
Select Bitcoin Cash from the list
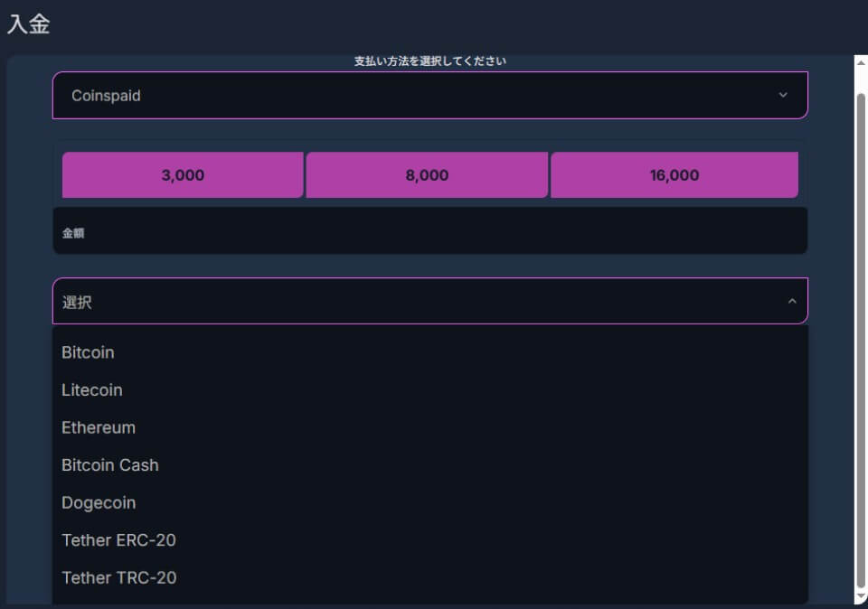click(x=430, y=465)
